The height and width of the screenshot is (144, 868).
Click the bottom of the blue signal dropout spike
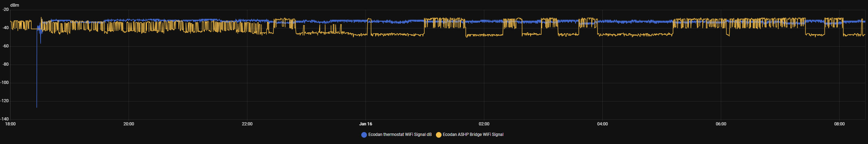tap(37, 107)
